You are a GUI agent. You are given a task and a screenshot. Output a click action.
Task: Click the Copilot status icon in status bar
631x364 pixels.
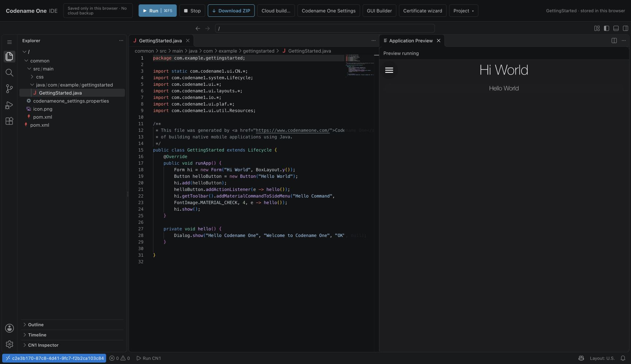(x=581, y=358)
